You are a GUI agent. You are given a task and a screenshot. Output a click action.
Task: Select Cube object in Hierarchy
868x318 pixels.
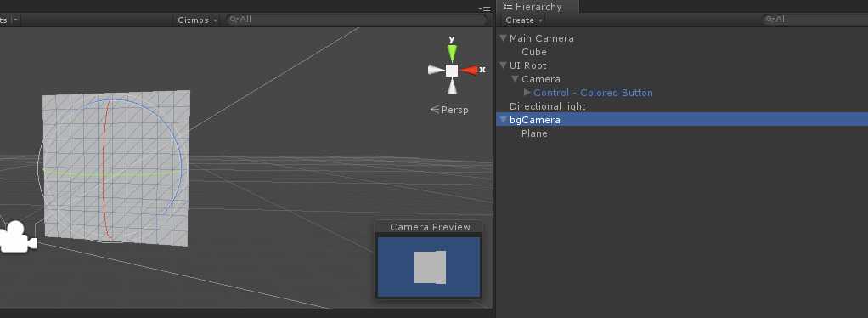pos(534,52)
